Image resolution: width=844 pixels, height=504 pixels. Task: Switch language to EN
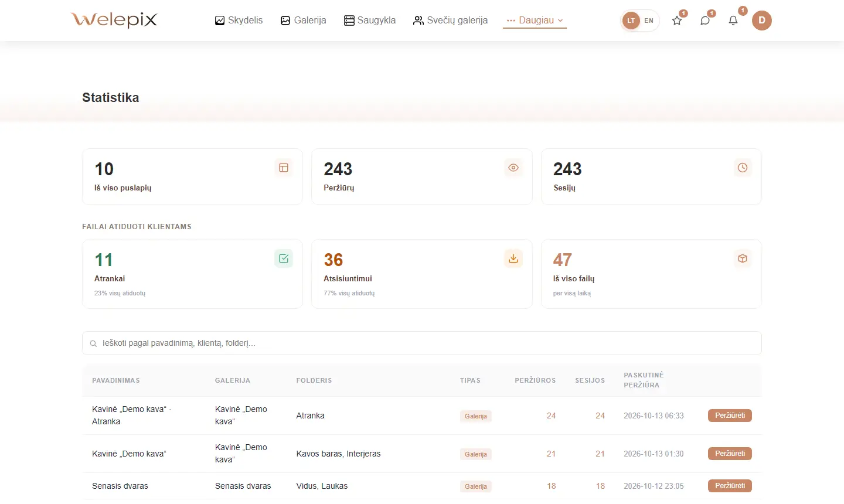[649, 21]
